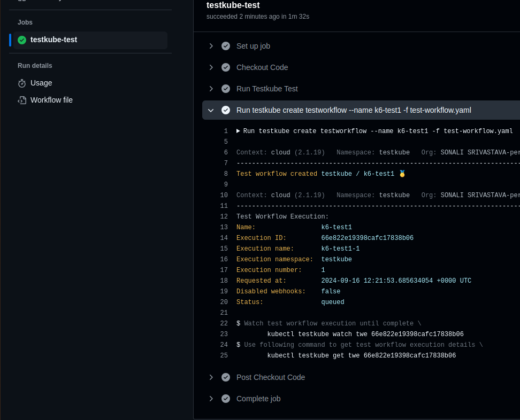Expand the Run Testkube Test step
Viewport: 520px width, 420px height.
tap(211, 89)
